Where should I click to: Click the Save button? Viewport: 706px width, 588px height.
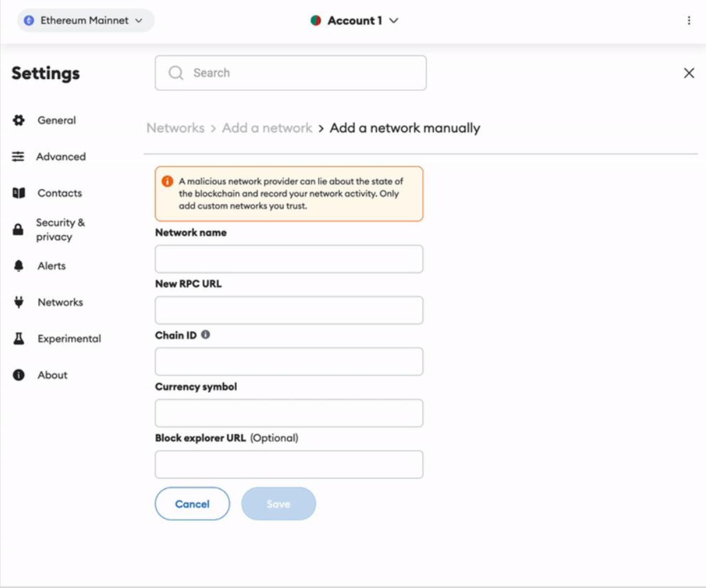[277, 503]
